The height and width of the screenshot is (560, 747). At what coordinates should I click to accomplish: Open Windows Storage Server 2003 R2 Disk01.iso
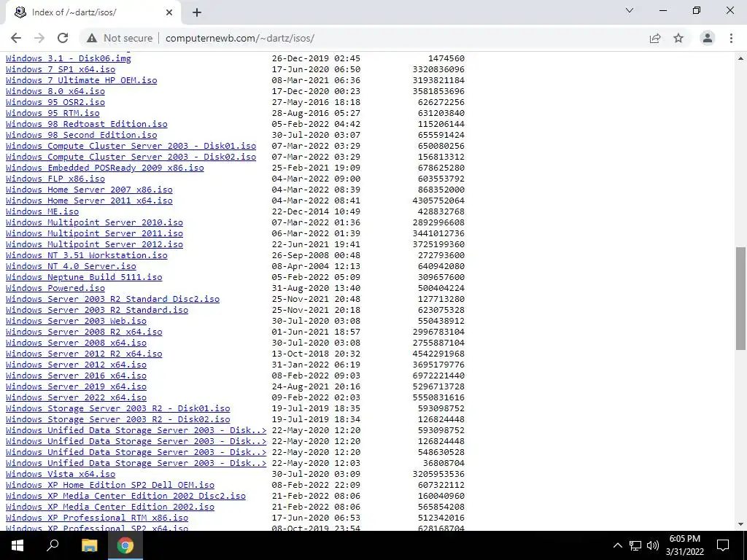point(117,408)
